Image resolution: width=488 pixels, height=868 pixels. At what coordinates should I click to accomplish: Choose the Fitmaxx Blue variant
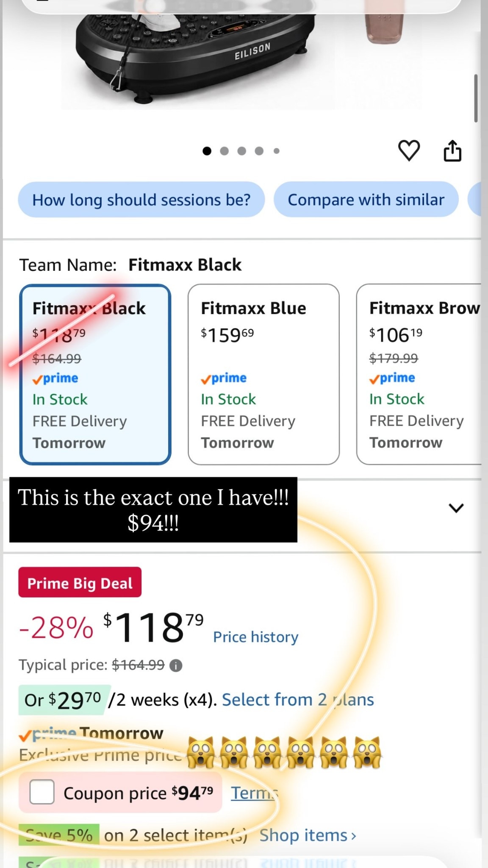263,375
